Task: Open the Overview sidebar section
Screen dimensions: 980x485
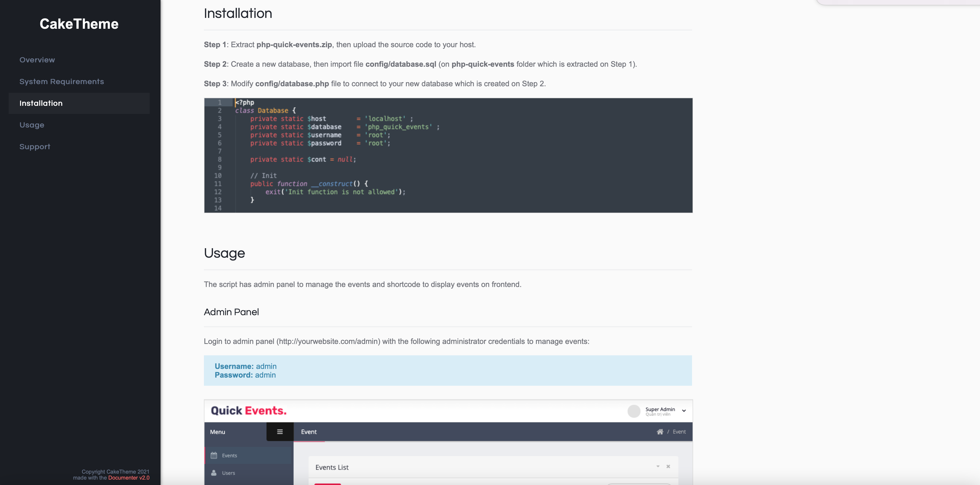Action: point(37,60)
